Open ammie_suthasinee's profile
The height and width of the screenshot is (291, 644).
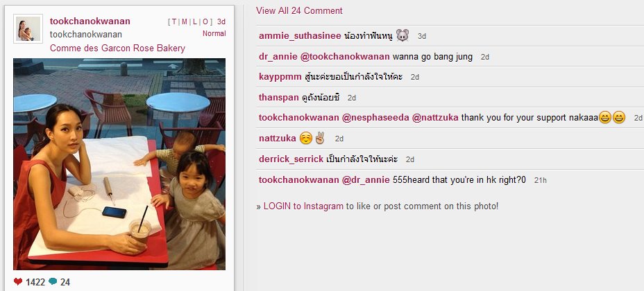(300, 36)
